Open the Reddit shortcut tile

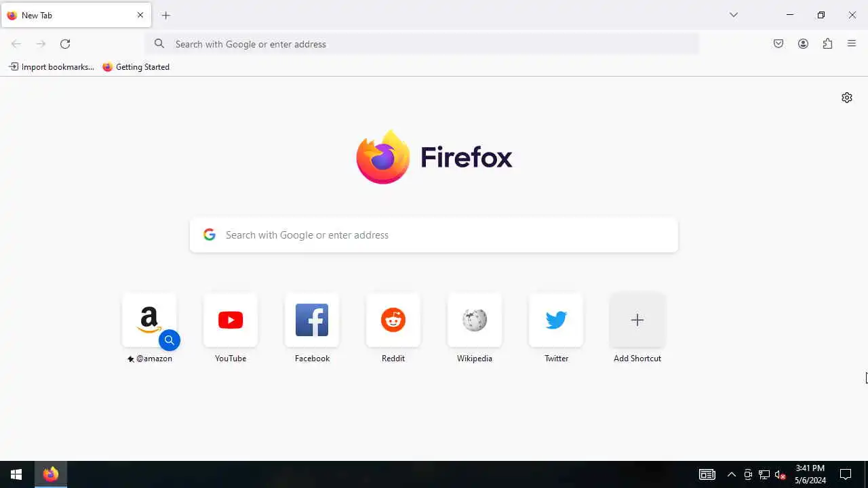[x=393, y=320]
